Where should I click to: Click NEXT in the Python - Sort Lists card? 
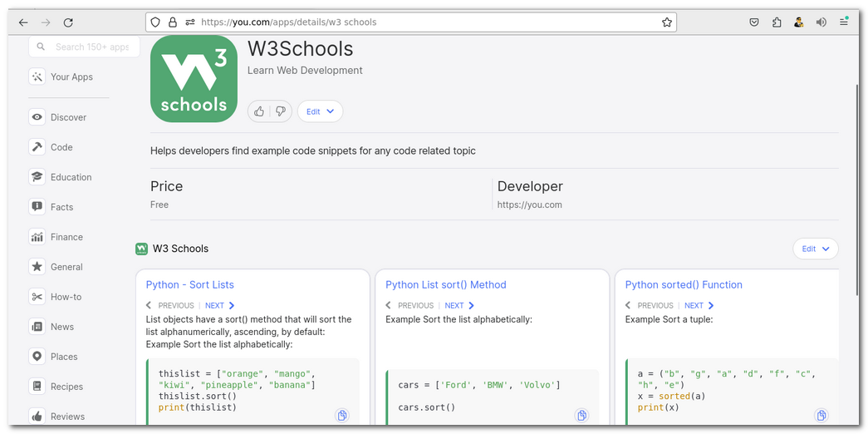(220, 305)
